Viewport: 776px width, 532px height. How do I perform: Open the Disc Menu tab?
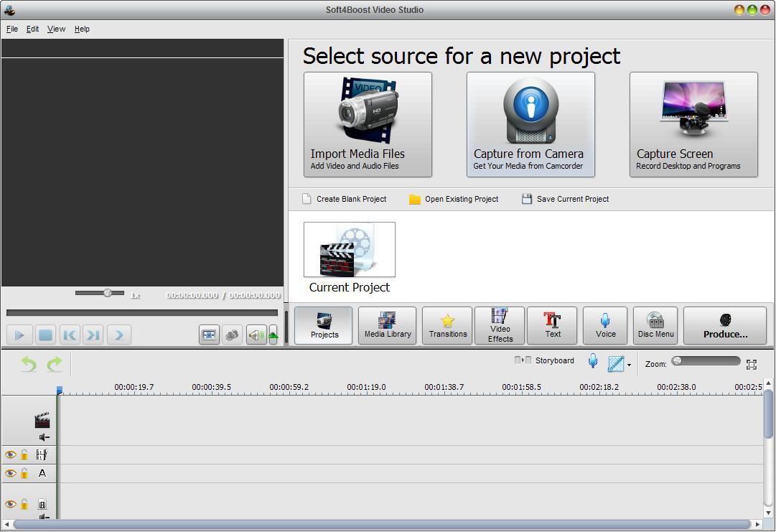[655, 325]
